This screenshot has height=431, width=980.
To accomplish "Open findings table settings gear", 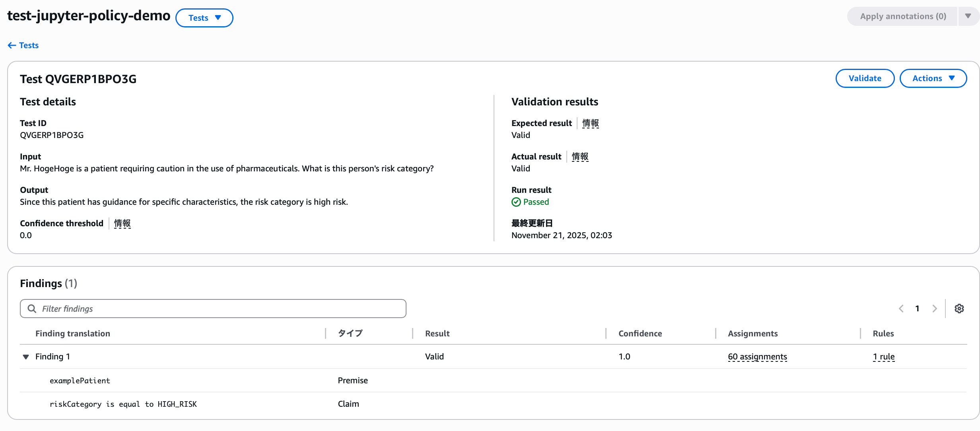I will point(959,309).
